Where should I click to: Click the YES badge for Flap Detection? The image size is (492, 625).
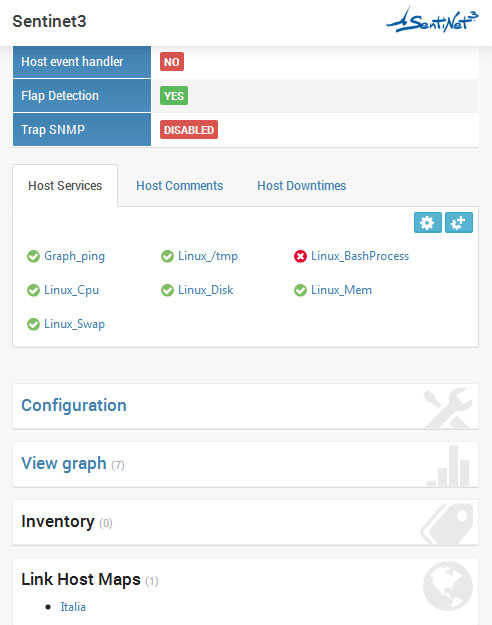(174, 96)
